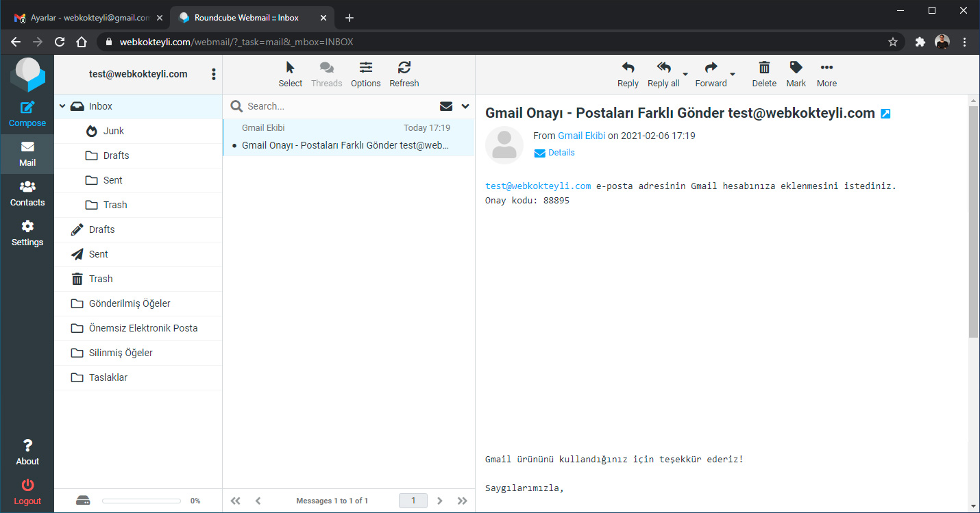Open the browser extensions puzzle icon
Image resolution: width=980 pixels, height=513 pixels.
[920, 42]
